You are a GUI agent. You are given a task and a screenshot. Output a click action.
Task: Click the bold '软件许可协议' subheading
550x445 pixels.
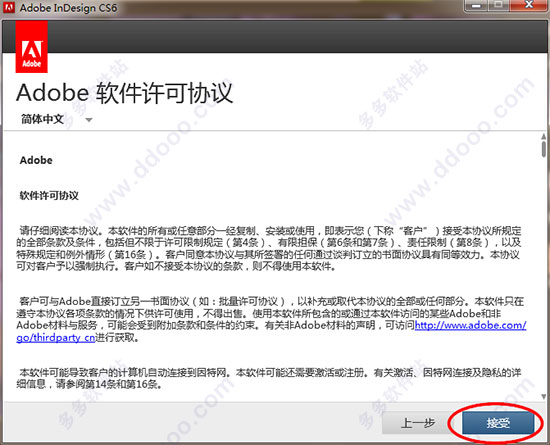click(49, 195)
